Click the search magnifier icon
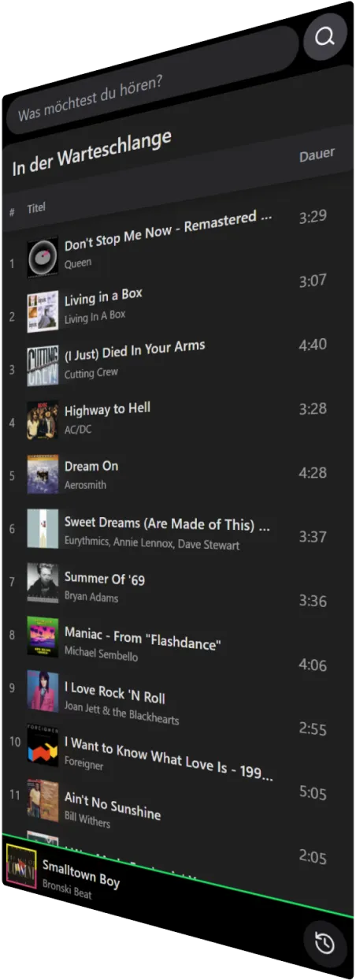The width and height of the screenshot is (356, 980). 324,36
